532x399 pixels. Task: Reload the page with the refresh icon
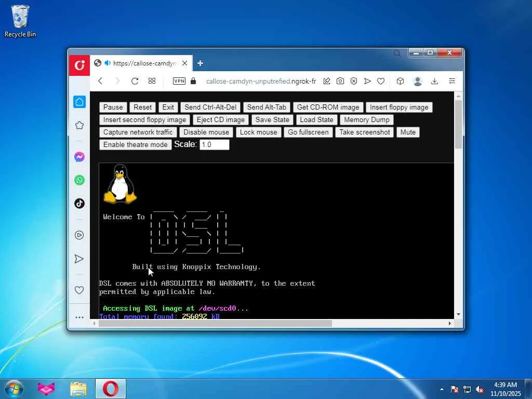click(135, 81)
